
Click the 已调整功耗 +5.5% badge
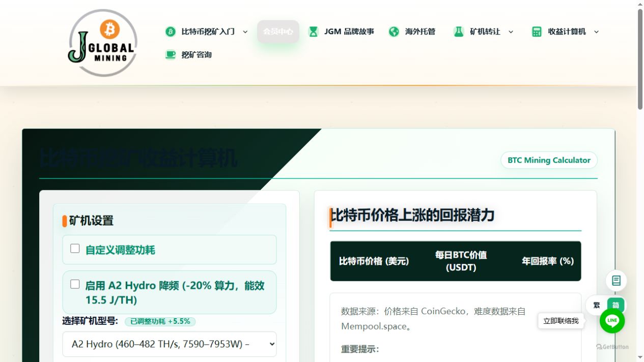point(160,321)
